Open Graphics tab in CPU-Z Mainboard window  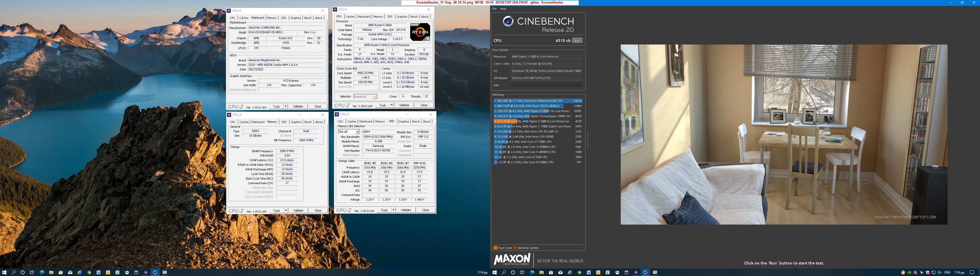[x=296, y=18]
